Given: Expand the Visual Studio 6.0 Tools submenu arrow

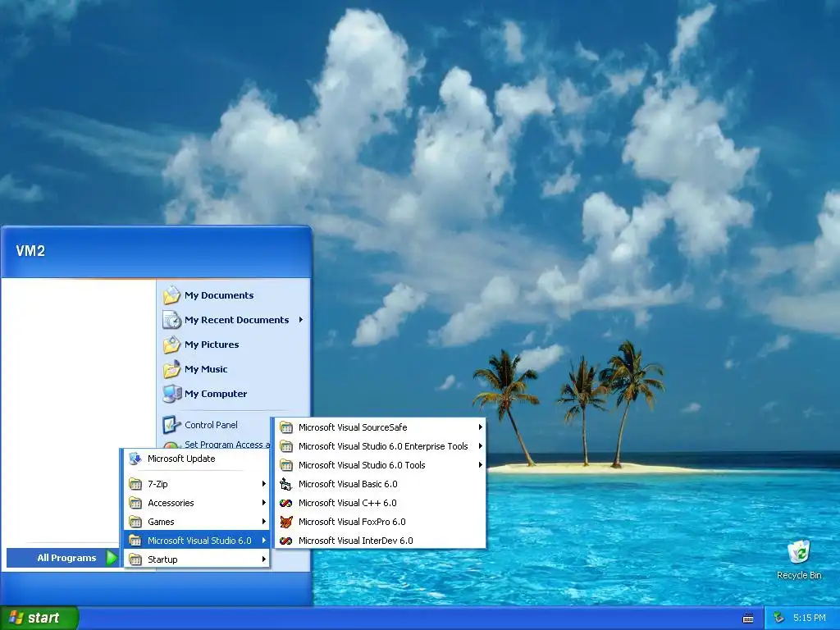Looking at the screenshot, I should coord(480,465).
